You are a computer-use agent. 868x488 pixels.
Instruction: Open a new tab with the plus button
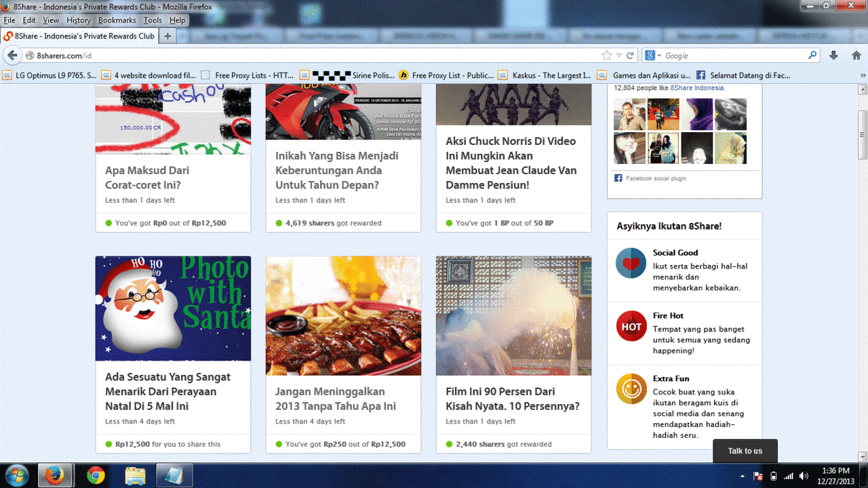tap(167, 36)
